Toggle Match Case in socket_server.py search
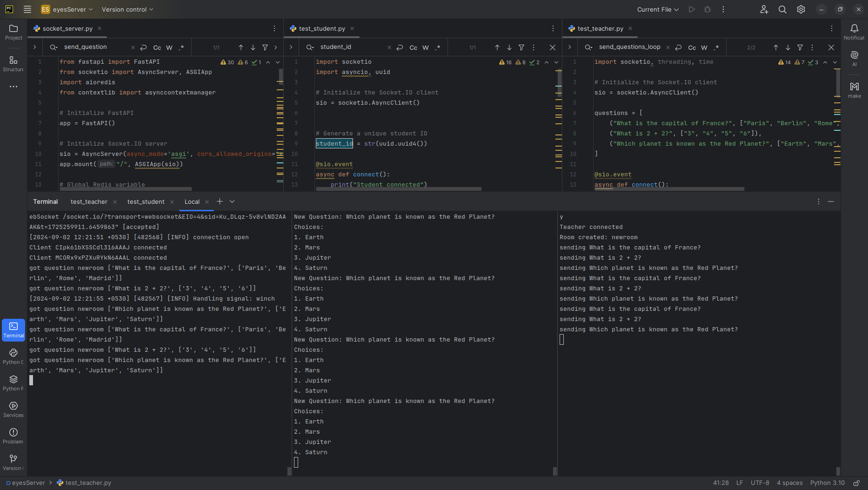This screenshot has width=868, height=490. pyautogui.click(x=157, y=47)
